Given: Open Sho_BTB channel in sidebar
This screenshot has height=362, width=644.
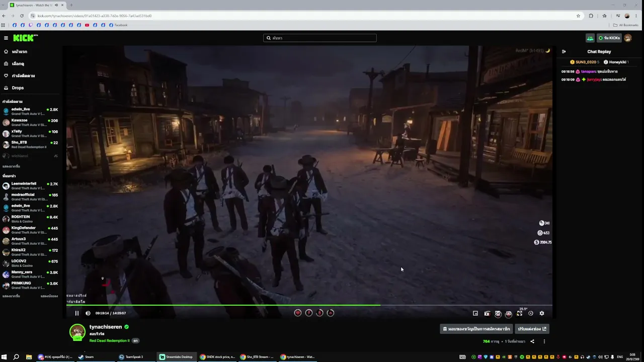Looking at the screenshot, I should pos(30,144).
